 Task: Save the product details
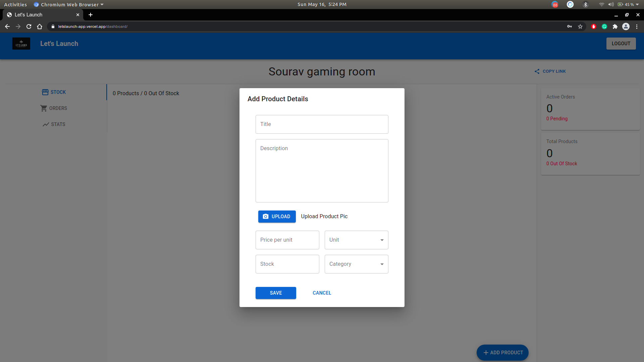coord(276,293)
